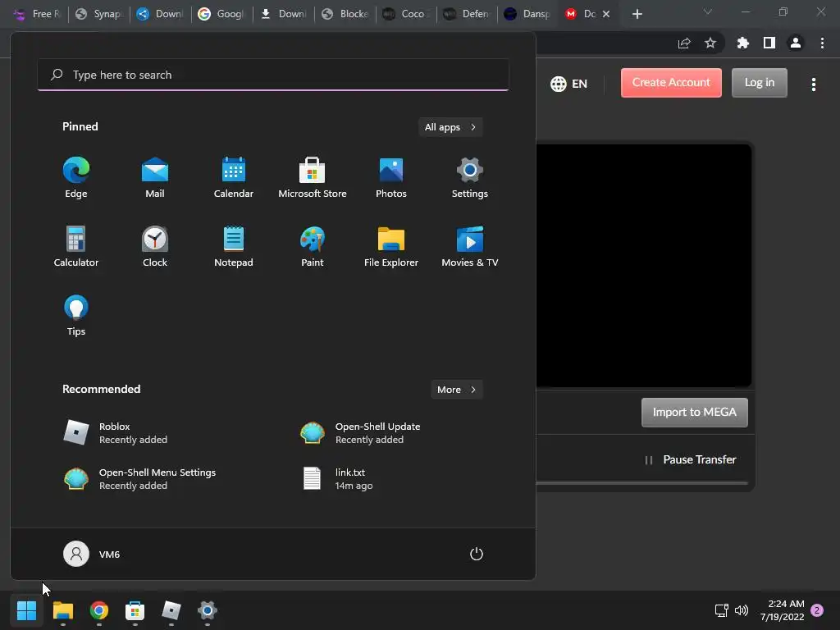Click Pause Transfer on MEGA page
The image size is (840, 630).
(x=691, y=459)
